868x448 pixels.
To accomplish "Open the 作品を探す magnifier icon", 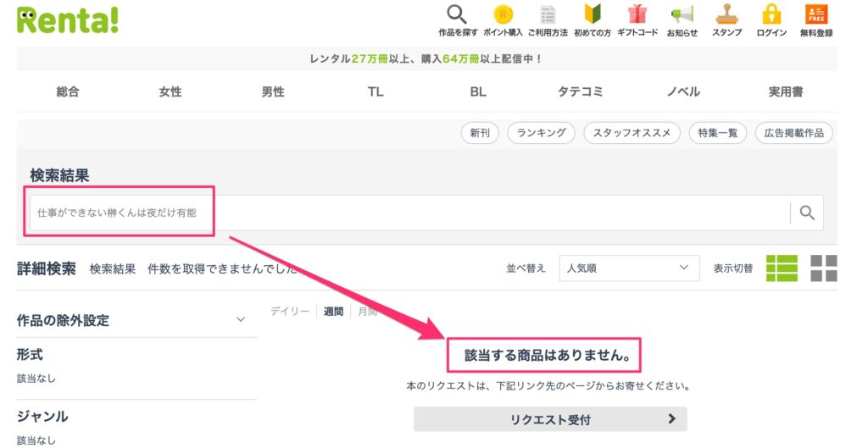I will pos(457,14).
